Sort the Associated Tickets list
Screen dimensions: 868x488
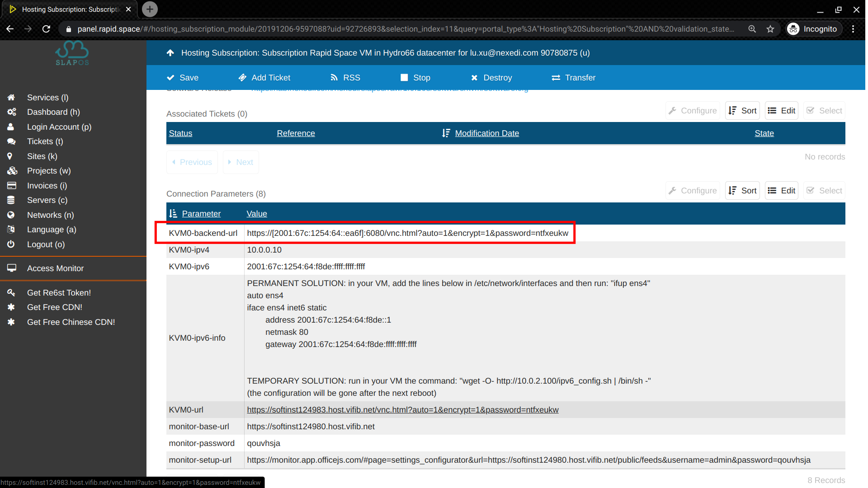742,111
